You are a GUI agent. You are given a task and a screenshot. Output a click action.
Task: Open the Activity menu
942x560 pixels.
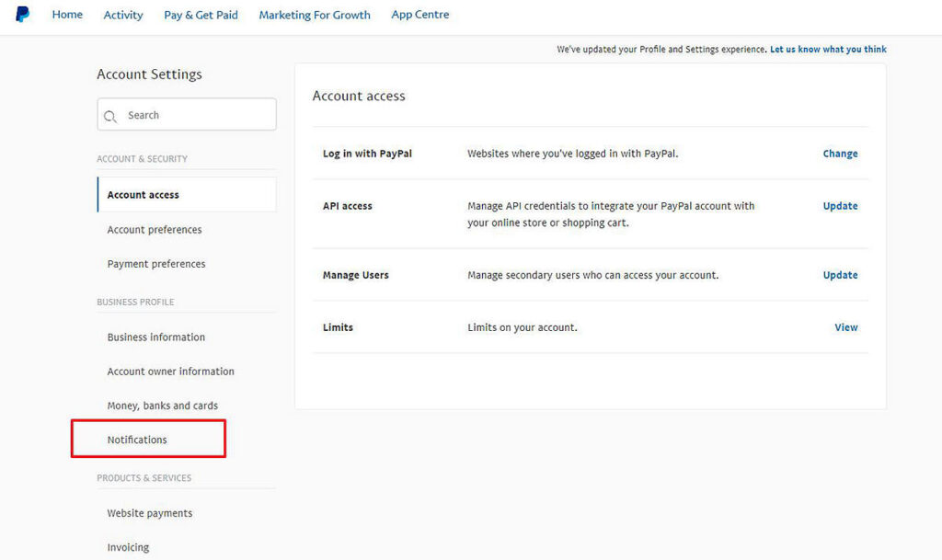coord(123,15)
